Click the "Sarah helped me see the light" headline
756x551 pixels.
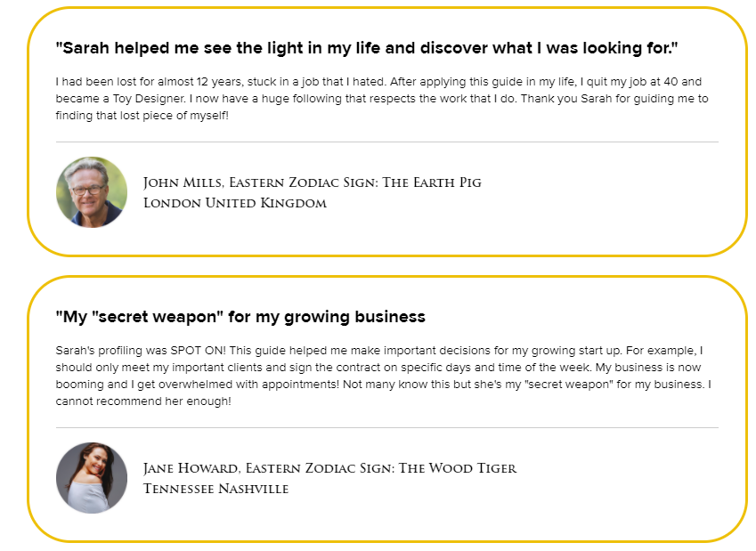[367, 48]
